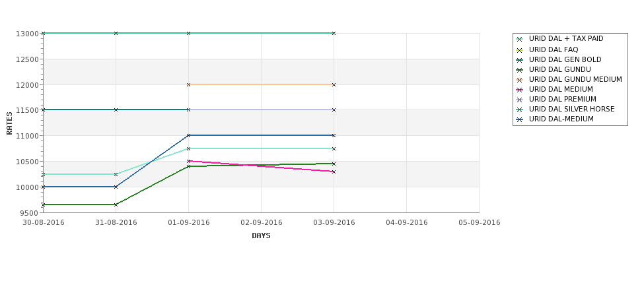The width and height of the screenshot is (644, 283).
Task: Click the 01-09-2016 x-axis date label
Action: tap(188, 223)
